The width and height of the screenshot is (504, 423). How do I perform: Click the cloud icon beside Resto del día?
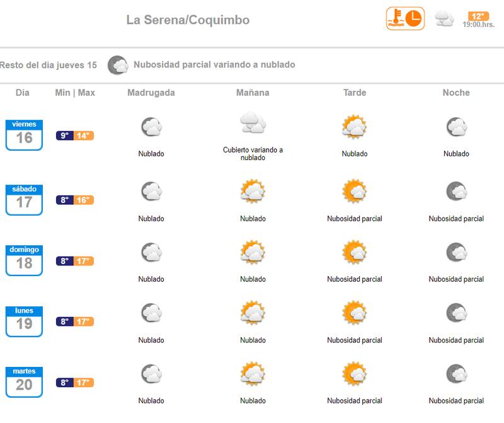(117, 65)
